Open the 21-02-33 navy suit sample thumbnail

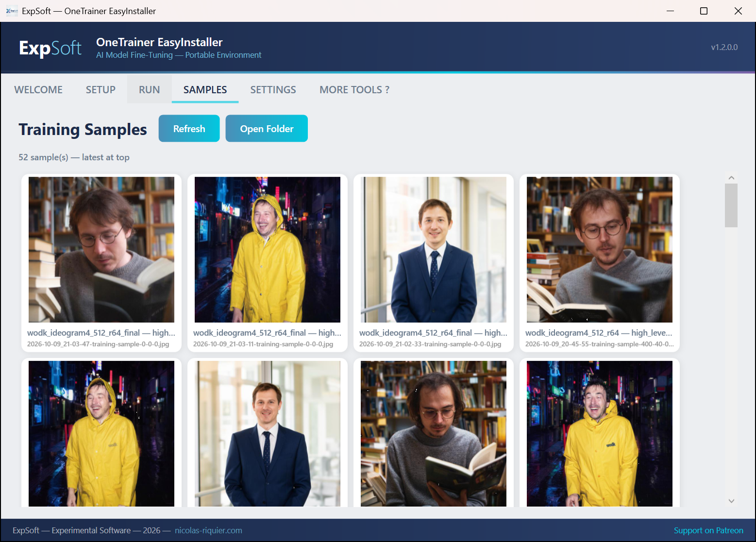tap(434, 250)
